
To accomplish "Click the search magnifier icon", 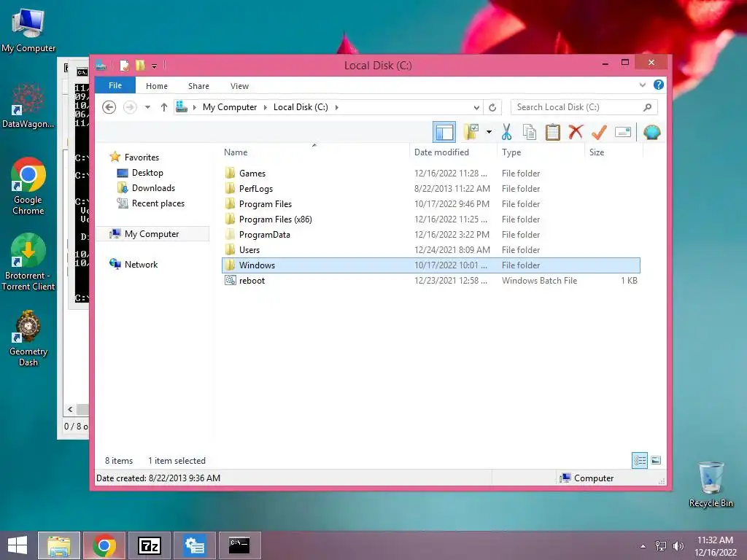I will point(647,107).
